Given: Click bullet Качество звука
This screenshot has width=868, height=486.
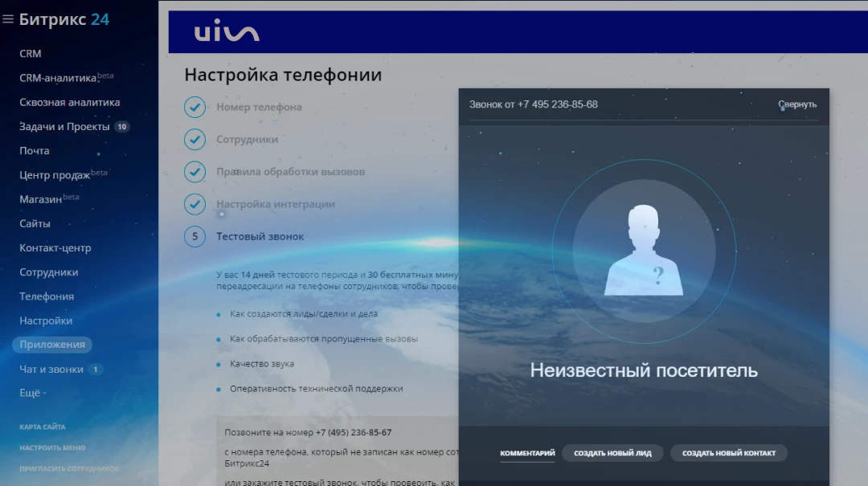Looking at the screenshot, I should pos(262,364).
